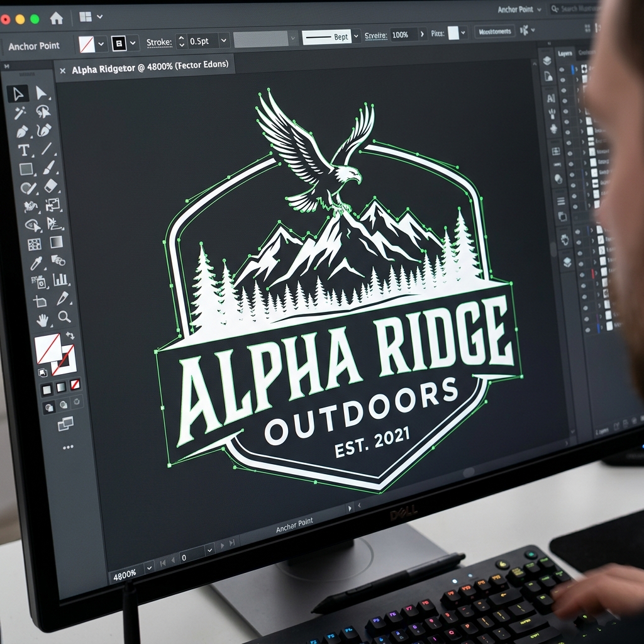644x644 pixels.
Task: Select the Hand tool
Action: pyautogui.click(x=42, y=320)
